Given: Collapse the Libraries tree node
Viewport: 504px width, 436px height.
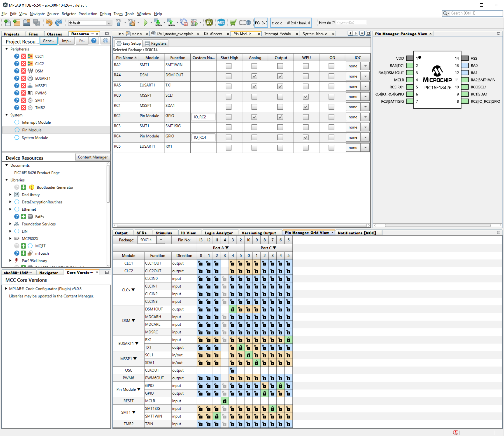Looking at the screenshot, I should (7, 180).
